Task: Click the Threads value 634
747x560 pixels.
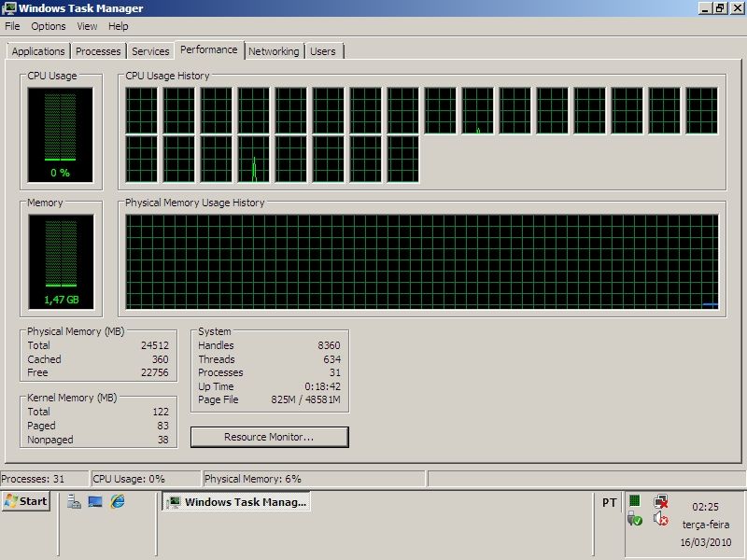Action: click(332, 359)
